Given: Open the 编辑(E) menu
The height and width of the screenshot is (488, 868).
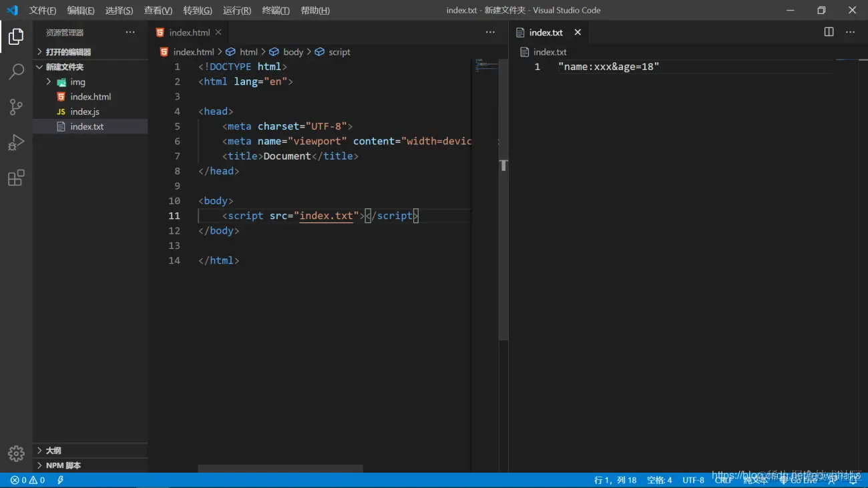Looking at the screenshot, I should 81,10.
